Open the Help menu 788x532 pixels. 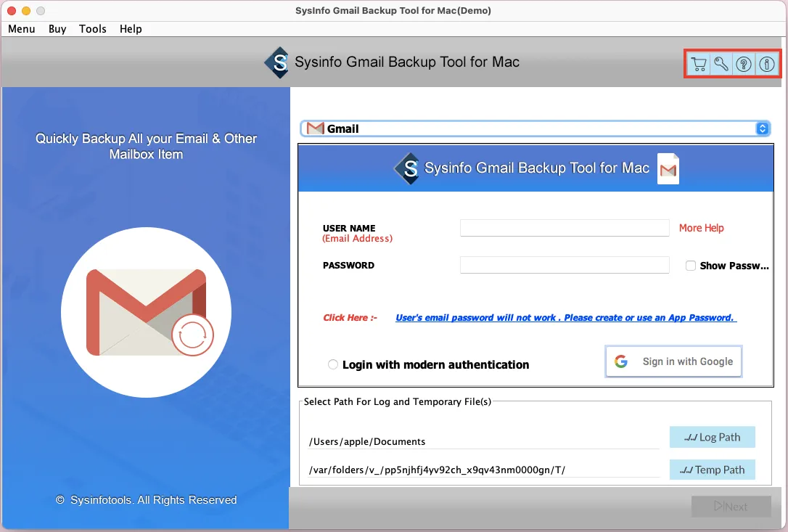tap(131, 29)
